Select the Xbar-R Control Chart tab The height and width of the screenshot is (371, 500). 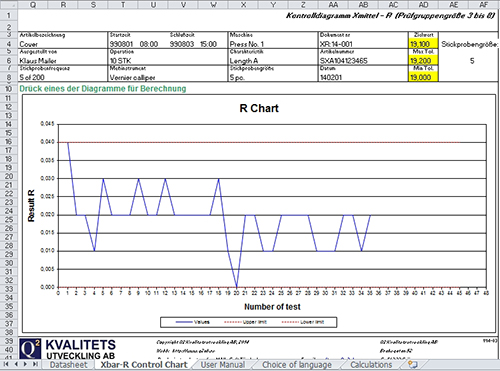pos(144,365)
